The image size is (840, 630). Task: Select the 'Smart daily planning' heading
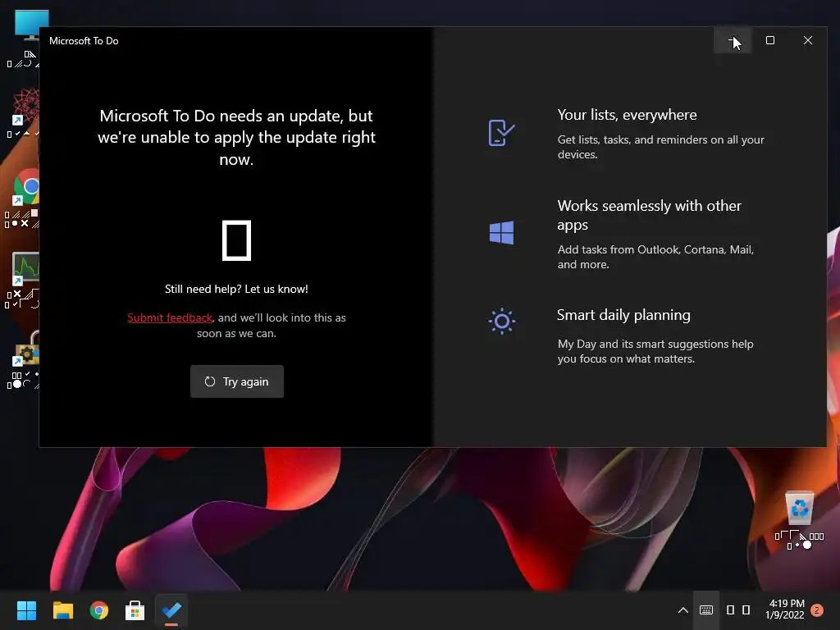click(623, 315)
